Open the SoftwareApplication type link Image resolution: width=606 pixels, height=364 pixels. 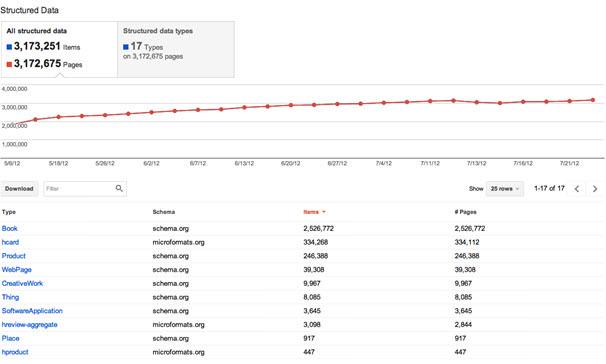pyautogui.click(x=32, y=311)
